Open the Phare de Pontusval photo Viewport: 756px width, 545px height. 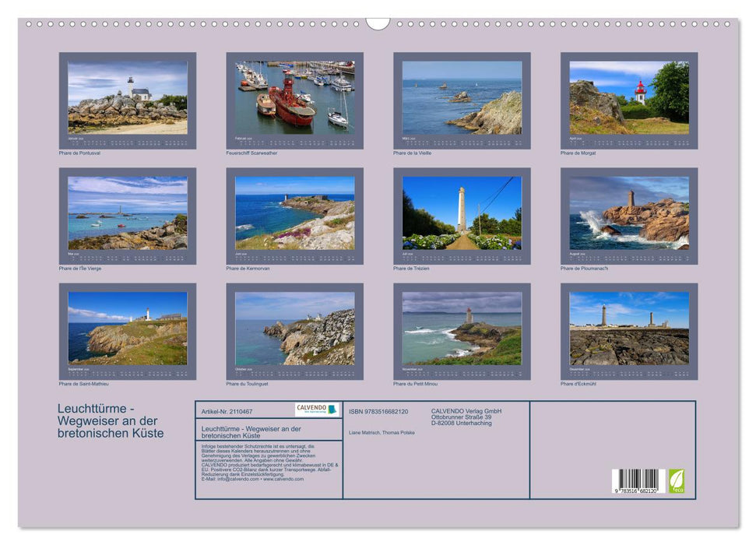(x=128, y=97)
